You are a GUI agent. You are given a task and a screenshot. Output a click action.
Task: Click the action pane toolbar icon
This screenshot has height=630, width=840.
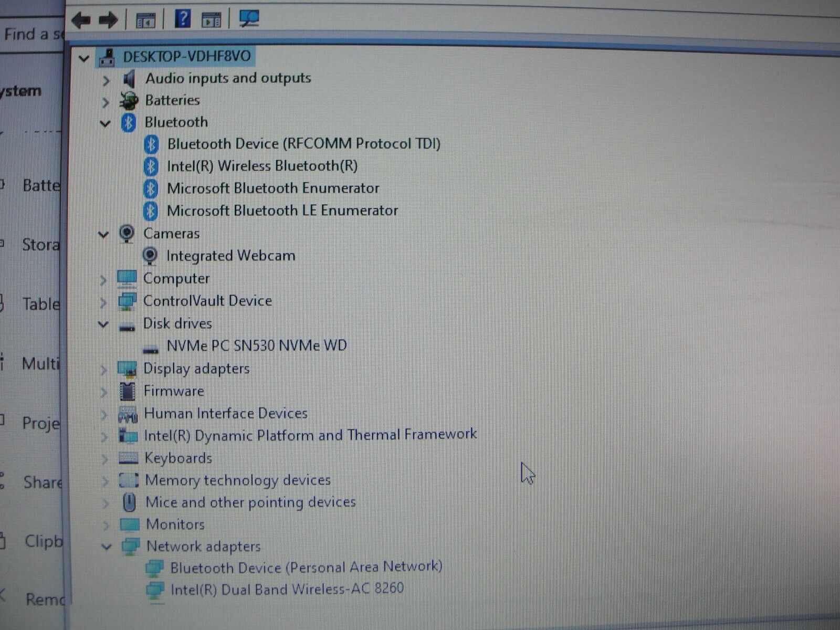pos(211,20)
